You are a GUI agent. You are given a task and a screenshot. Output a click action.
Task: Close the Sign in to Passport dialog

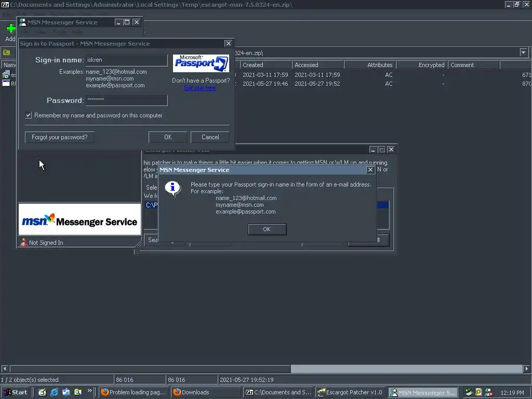229,44
